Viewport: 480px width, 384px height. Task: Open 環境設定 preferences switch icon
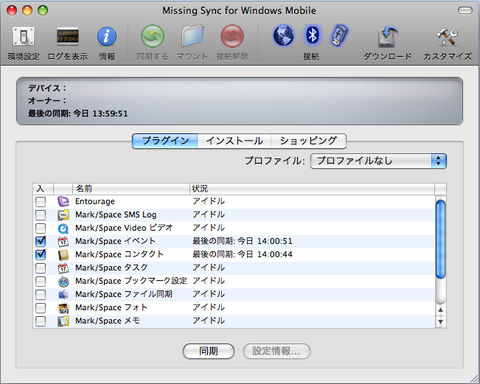point(23,36)
